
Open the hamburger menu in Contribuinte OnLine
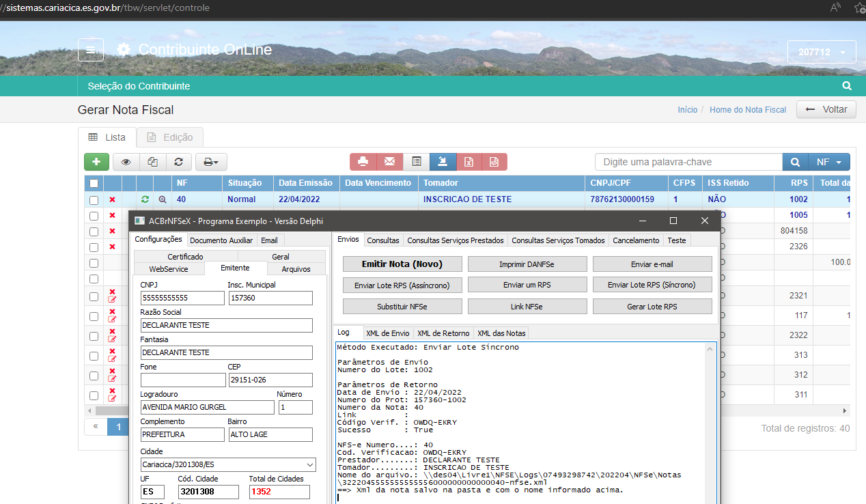[91, 51]
